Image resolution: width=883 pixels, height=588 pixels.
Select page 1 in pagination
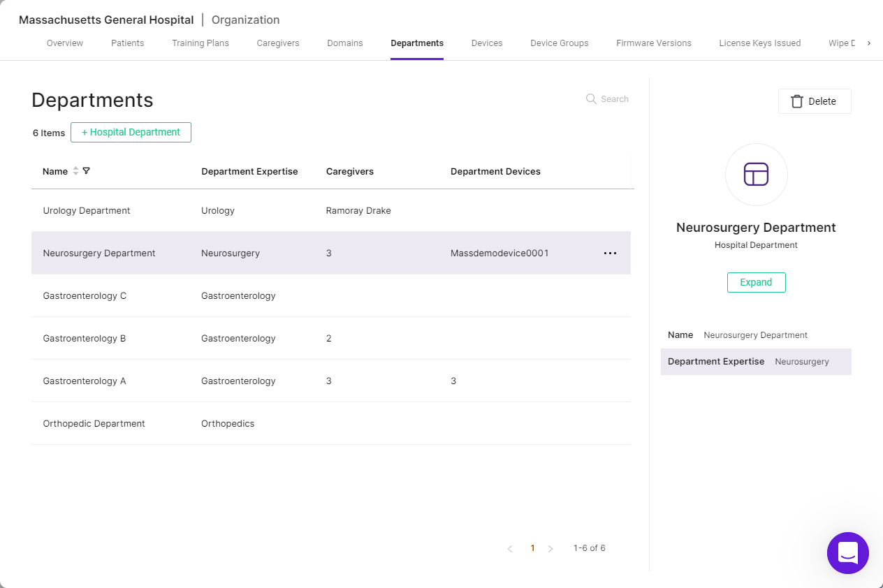point(532,548)
